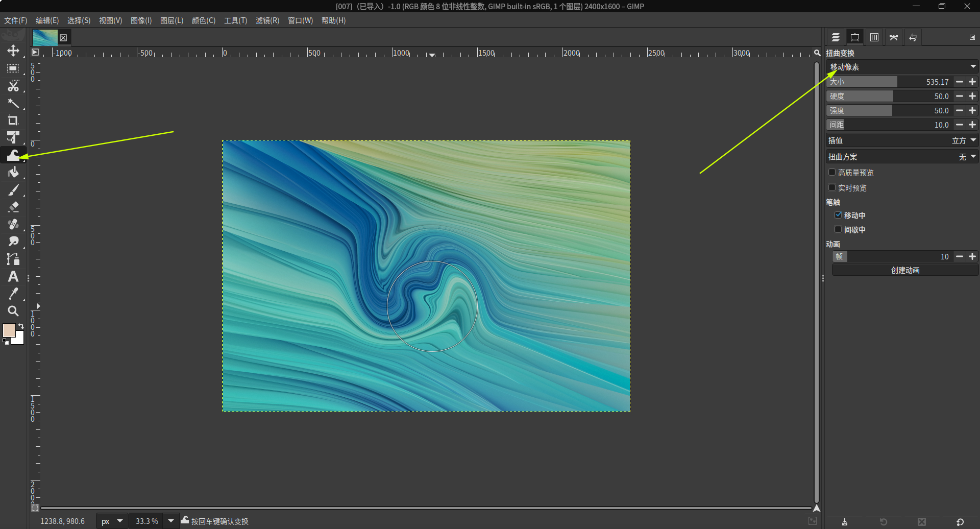Select the Color Picker tool
Viewport: 980px width, 529px height.
pos(13,294)
